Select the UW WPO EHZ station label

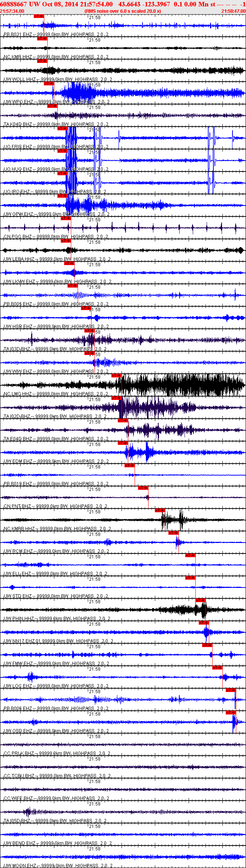[x=57, y=102]
